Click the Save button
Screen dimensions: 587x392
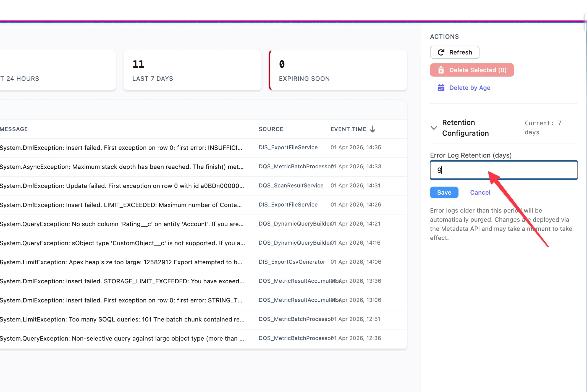(x=444, y=192)
